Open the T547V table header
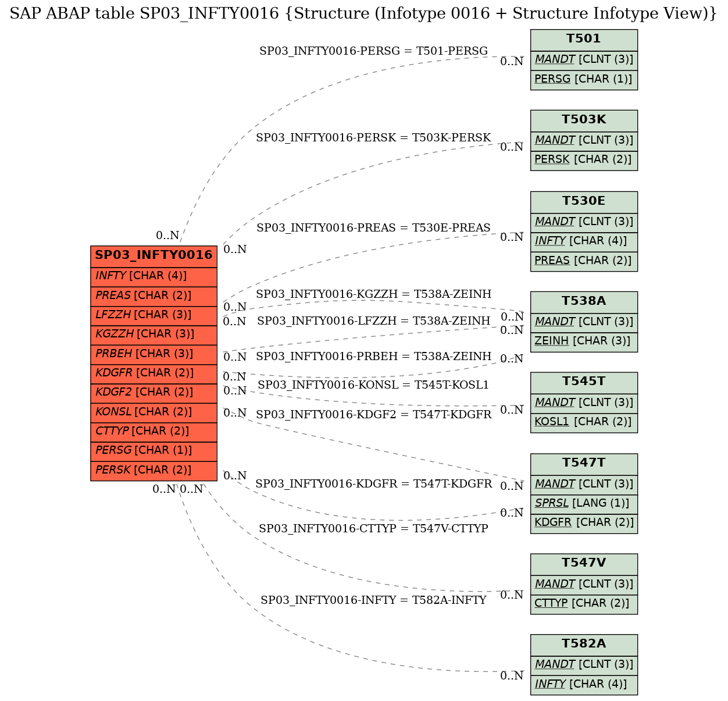This screenshot has height=701, width=728. tap(584, 564)
